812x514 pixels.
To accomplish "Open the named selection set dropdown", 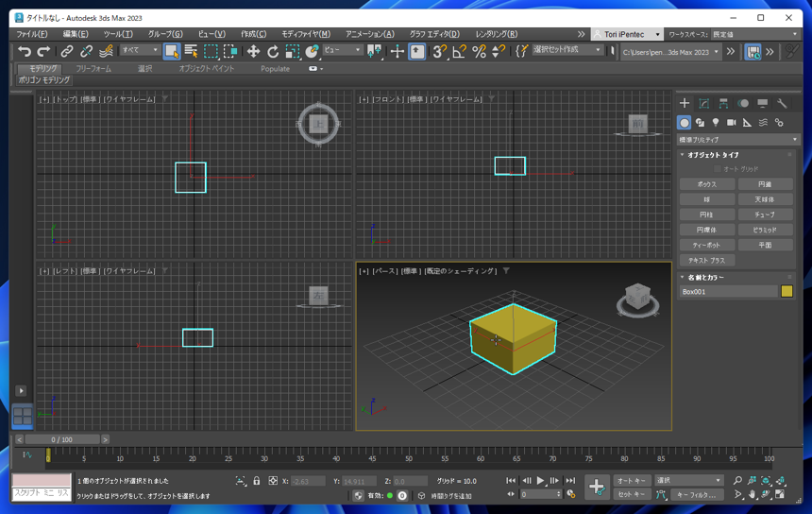I will [x=567, y=50].
